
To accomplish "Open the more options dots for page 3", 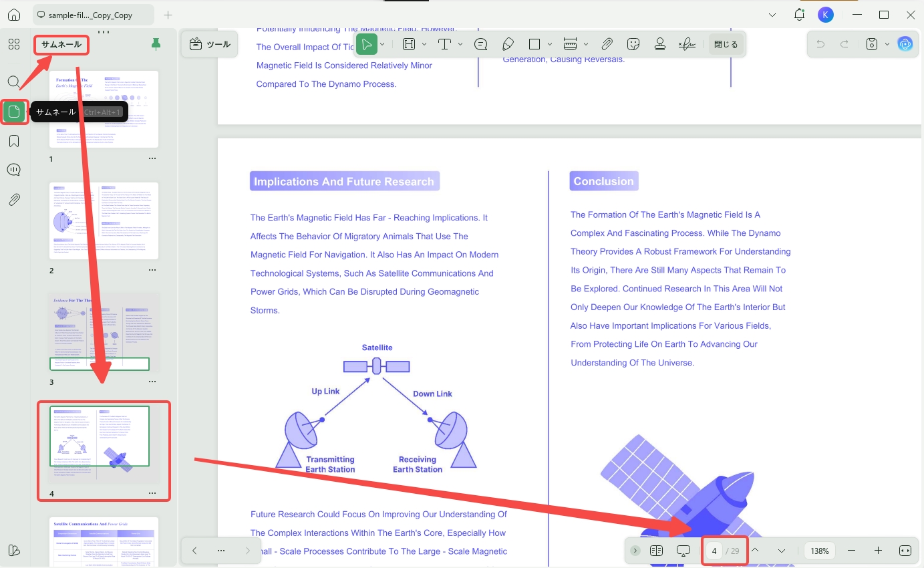I will pos(152,382).
